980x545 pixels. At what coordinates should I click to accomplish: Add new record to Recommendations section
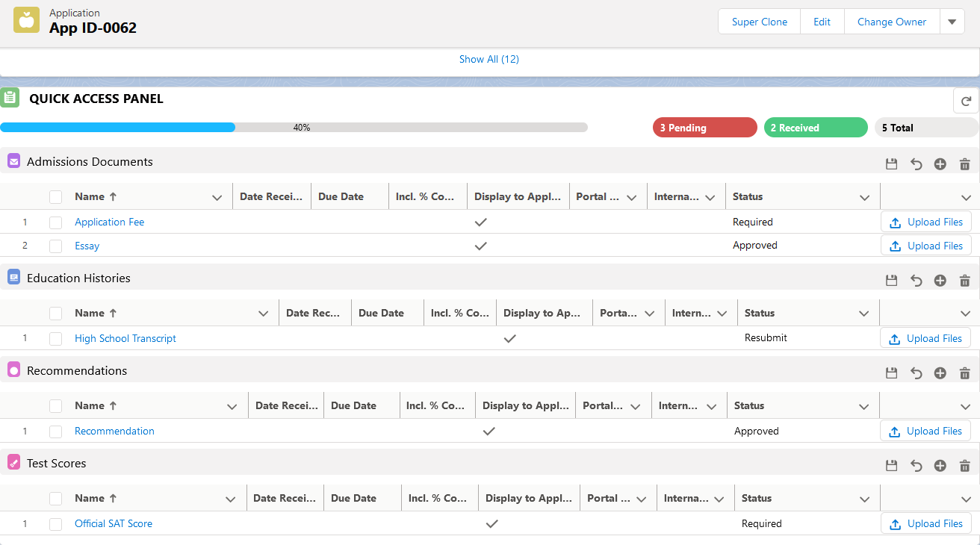pyautogui.click(x=940, y=373)
